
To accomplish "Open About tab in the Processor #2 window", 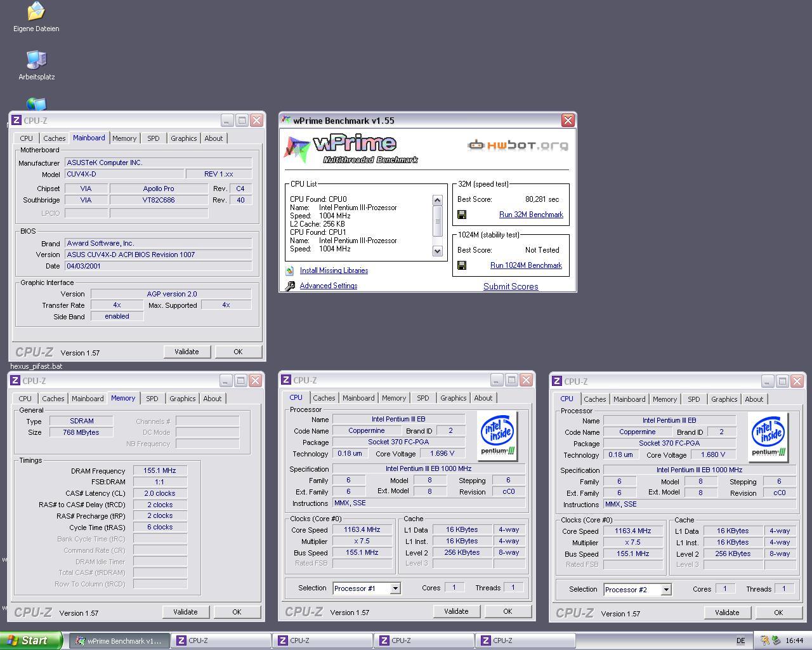I will coord(754,399).
